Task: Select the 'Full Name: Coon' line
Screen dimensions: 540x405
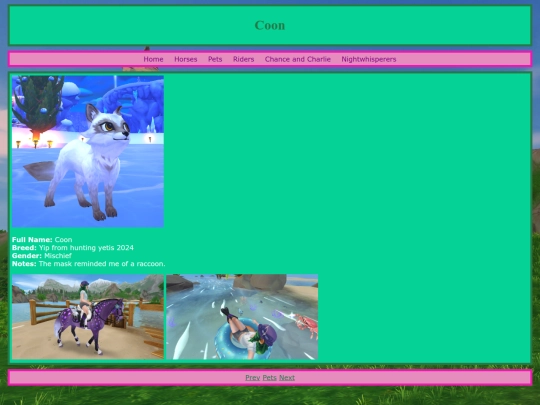Action: (x=42, y=239)
